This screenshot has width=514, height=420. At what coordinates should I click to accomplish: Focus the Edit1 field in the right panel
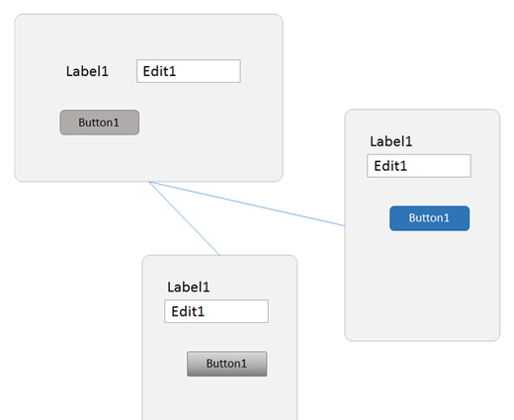tap(419, 166)
